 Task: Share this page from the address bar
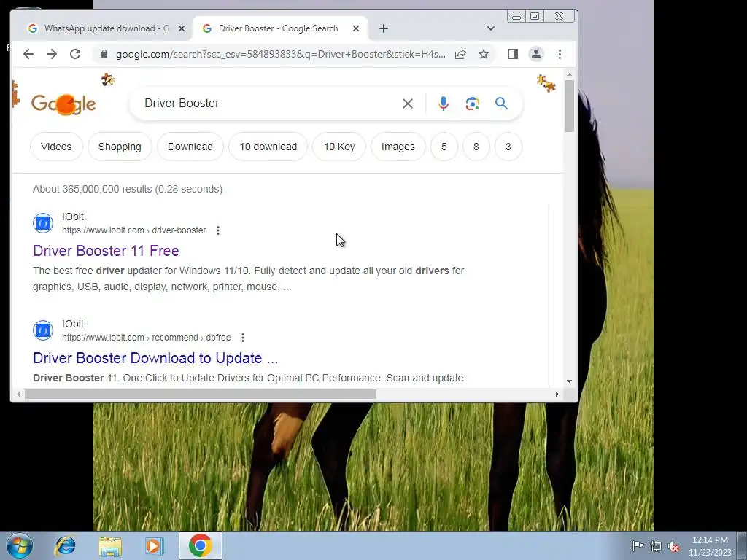460,54
